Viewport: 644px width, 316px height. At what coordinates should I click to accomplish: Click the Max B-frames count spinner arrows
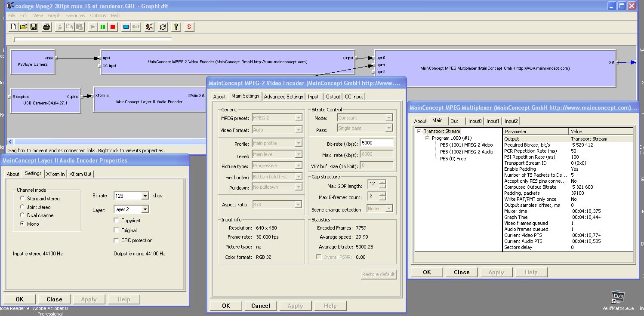tap(382, 196)
